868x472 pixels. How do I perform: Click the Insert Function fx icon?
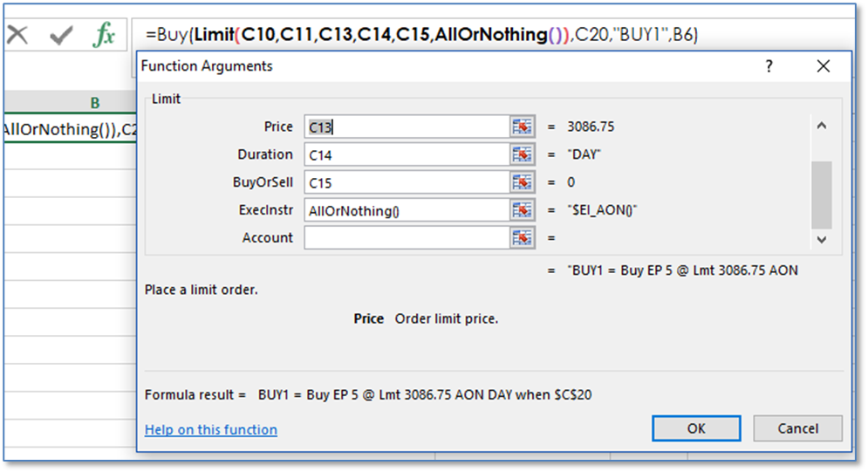(x=104, y=36)
